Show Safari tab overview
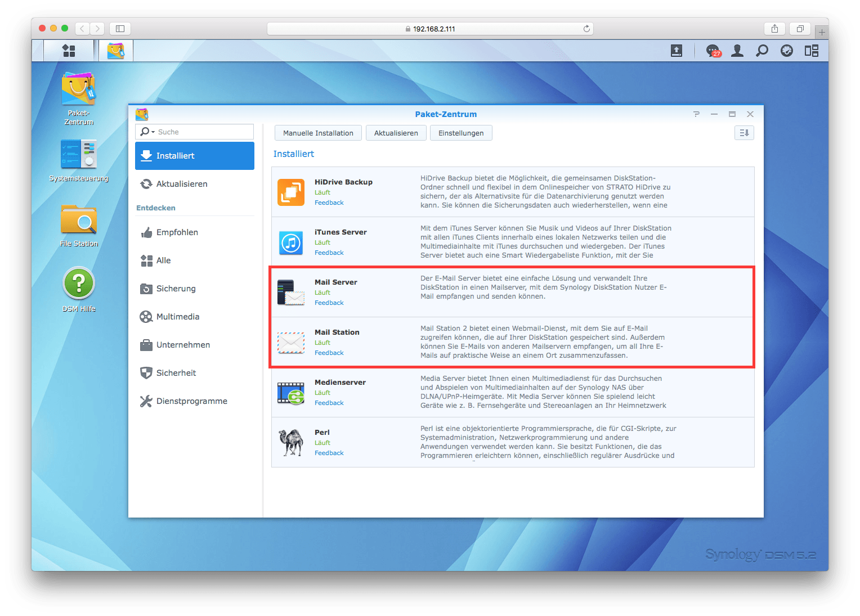860x616 pixels. point(800,29)
